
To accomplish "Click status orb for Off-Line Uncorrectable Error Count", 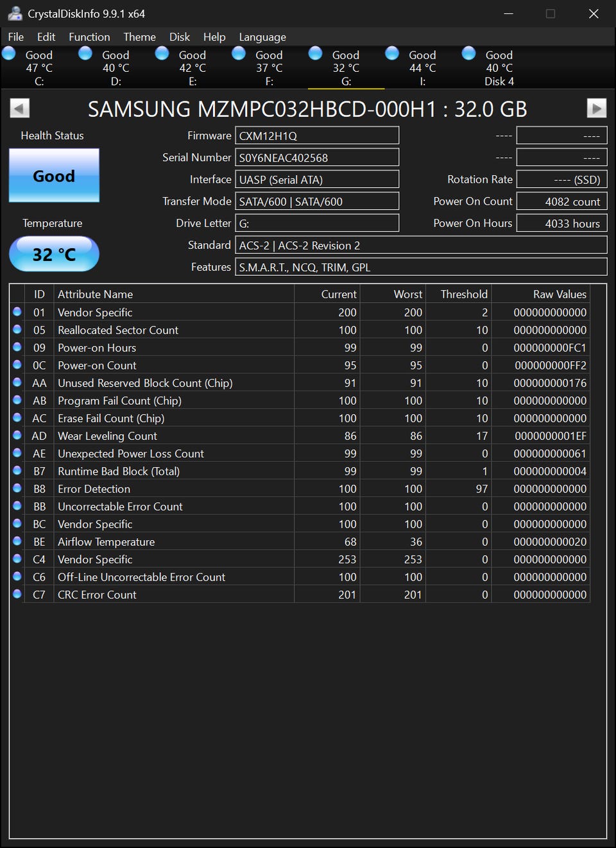I will point(17,576).
